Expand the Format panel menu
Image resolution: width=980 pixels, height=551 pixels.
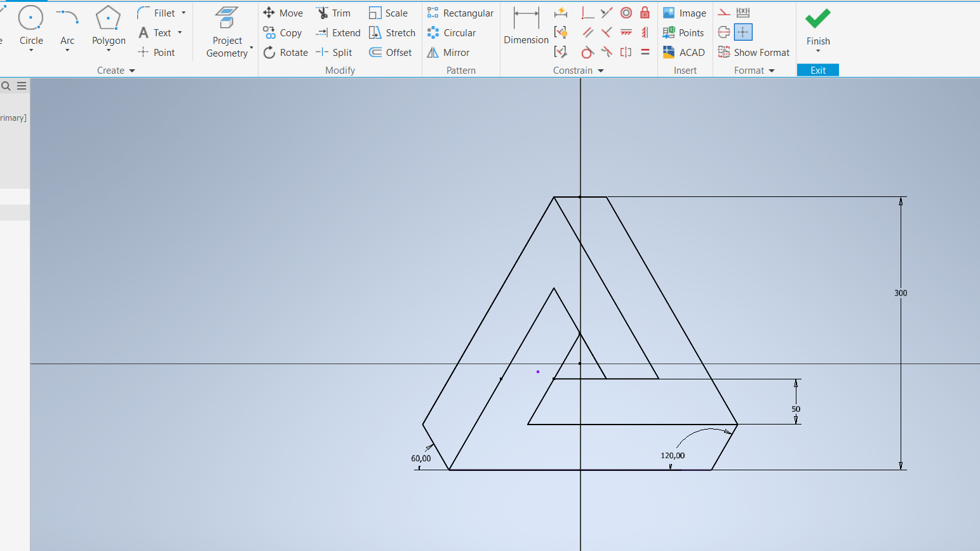pos(772,71)
